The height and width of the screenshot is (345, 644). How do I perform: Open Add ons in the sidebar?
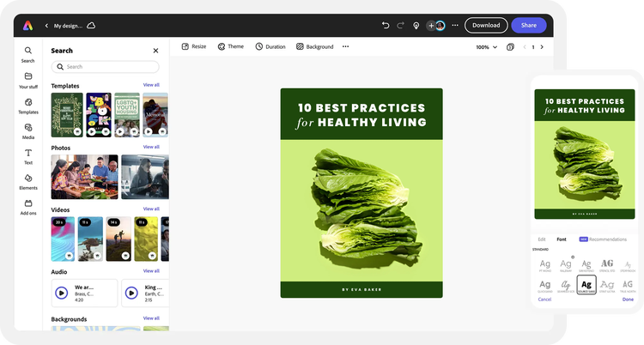(x=28, y=208)
